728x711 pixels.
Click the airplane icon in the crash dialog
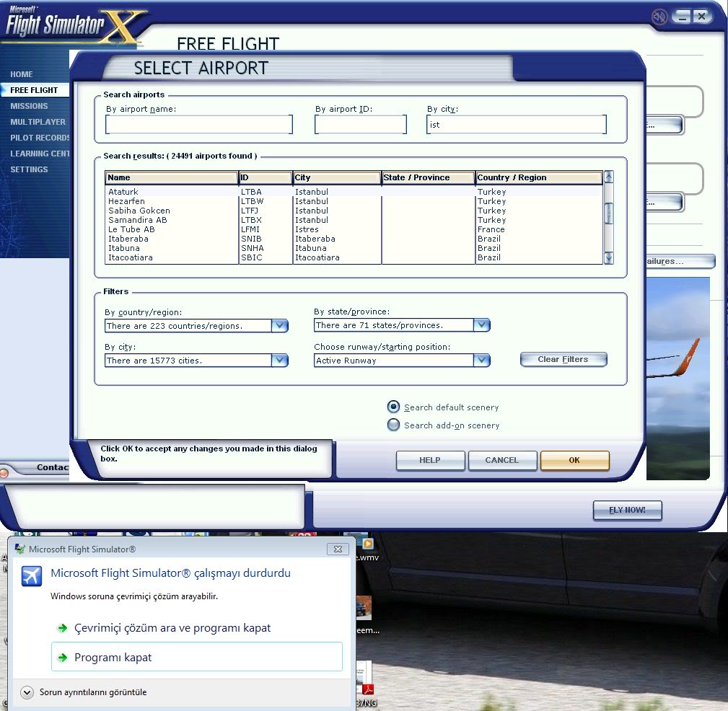pyautogui.click(x=32, y=576)
